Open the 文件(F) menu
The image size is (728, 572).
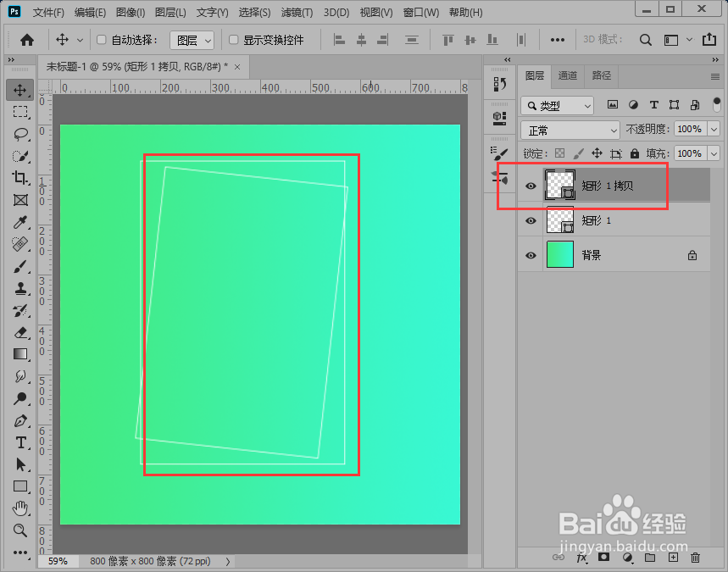(x=48, y=13)
